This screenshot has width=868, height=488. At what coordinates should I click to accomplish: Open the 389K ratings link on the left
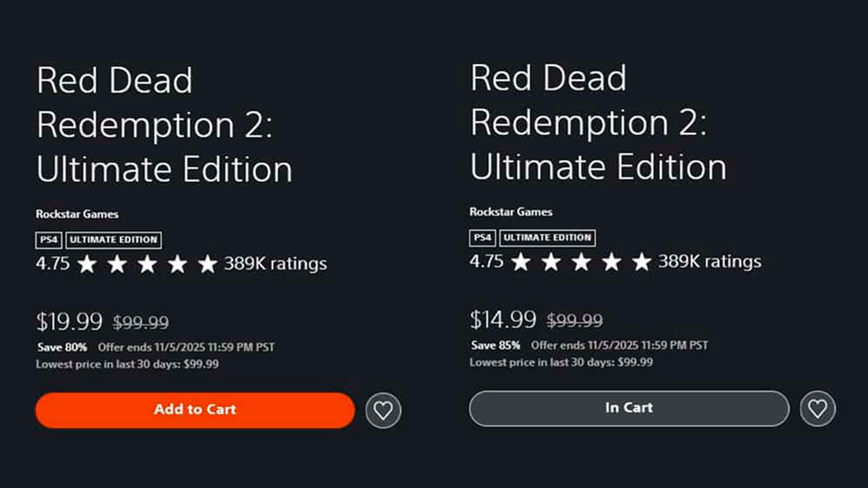pos(275,263)
